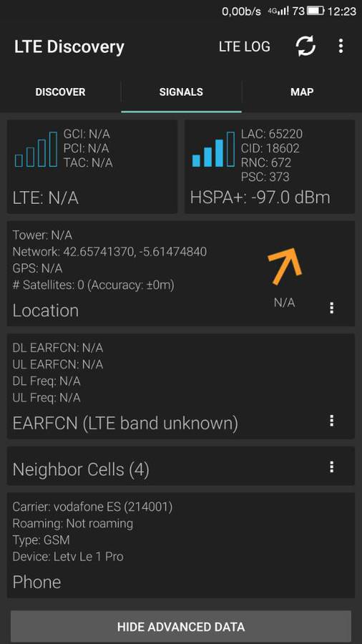Open Neighbor Cells three-dot options
This screenshot has height=644, width=362.
click(x=332, y=467)
